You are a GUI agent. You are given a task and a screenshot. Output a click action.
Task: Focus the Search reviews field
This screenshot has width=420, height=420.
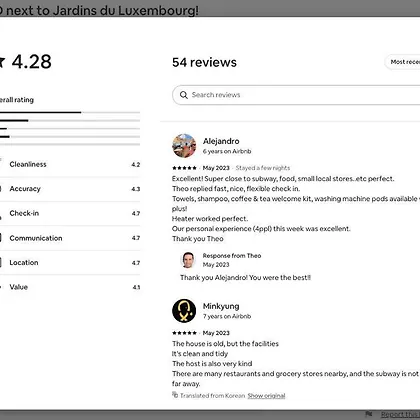[296, 95]
